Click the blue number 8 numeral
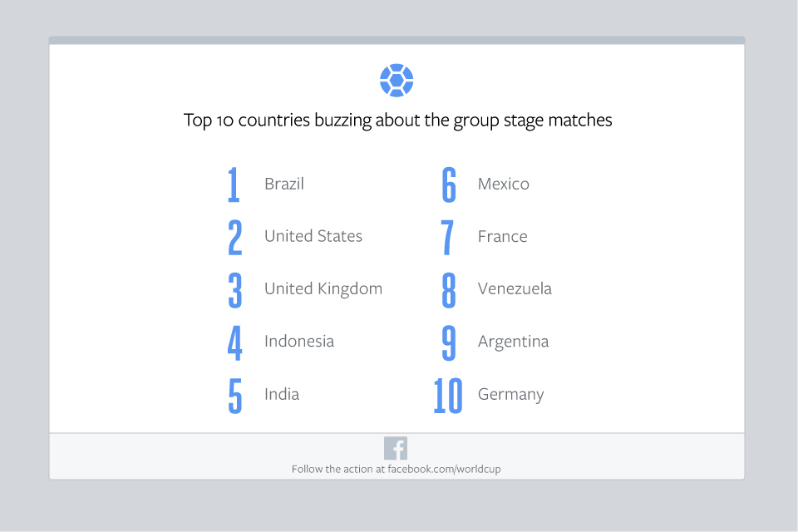This screenshot has height=532, width=798. tap(449, 289)
